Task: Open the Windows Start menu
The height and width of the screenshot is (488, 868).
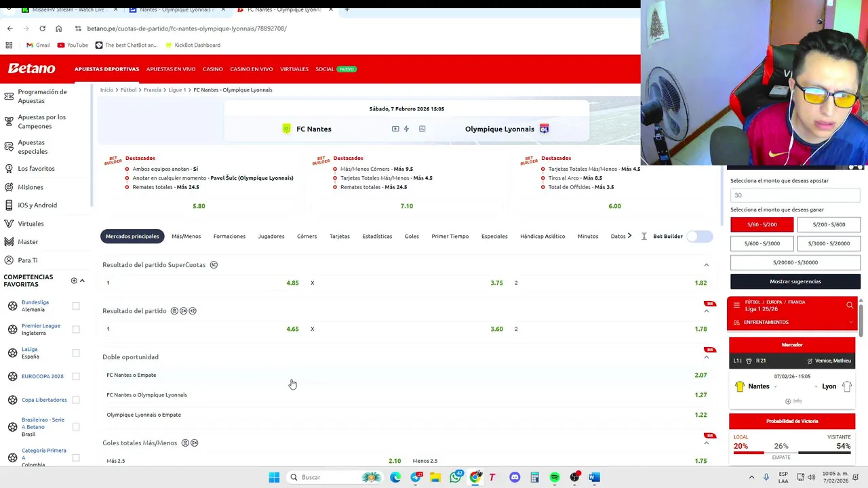Action: (274, 477)
